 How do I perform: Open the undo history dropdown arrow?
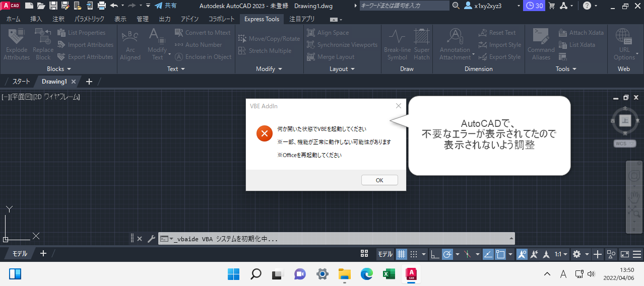[122, 6]
